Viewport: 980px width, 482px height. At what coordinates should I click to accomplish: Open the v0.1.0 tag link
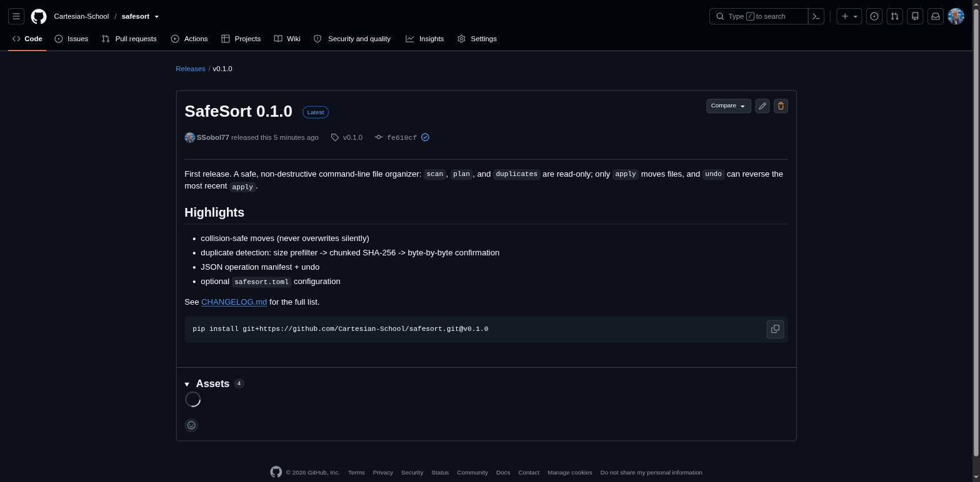click(x=352, y=137)
